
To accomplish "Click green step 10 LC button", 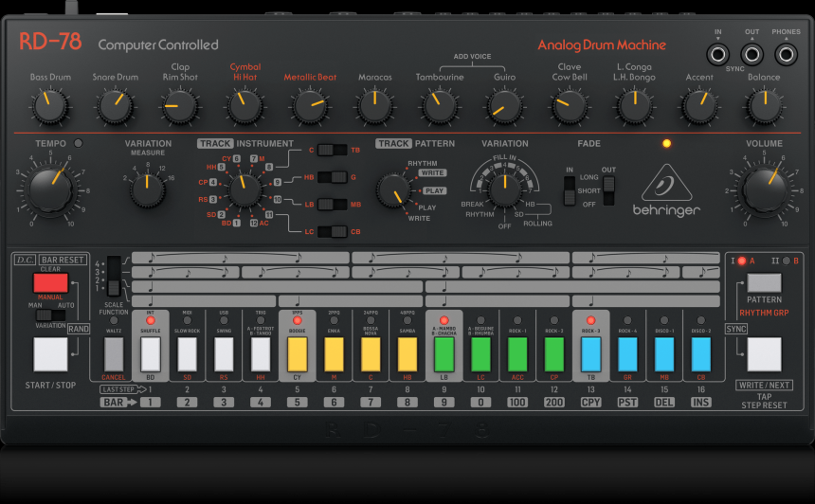I will 480,354.
